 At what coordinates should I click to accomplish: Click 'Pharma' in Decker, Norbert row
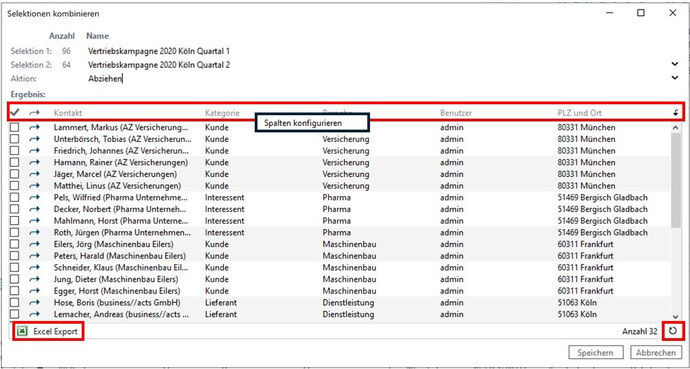(337, 209)
